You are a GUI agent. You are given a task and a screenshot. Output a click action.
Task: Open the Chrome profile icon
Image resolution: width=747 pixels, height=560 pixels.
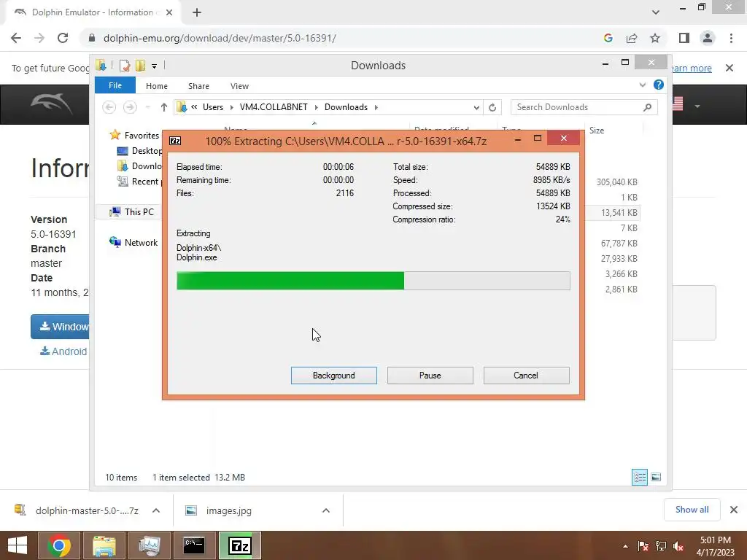click(x=708, y=38)
